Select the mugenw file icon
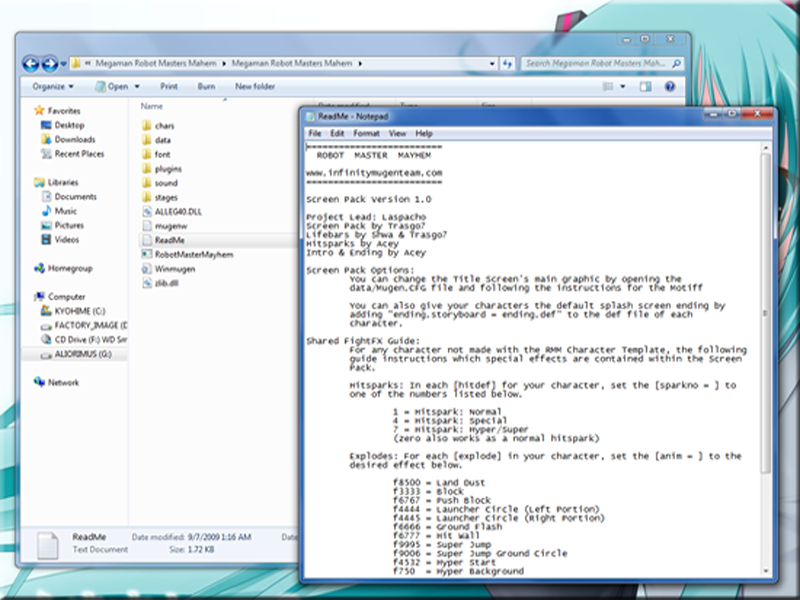The height and width of the screenshot is (600, 800). 147,226
